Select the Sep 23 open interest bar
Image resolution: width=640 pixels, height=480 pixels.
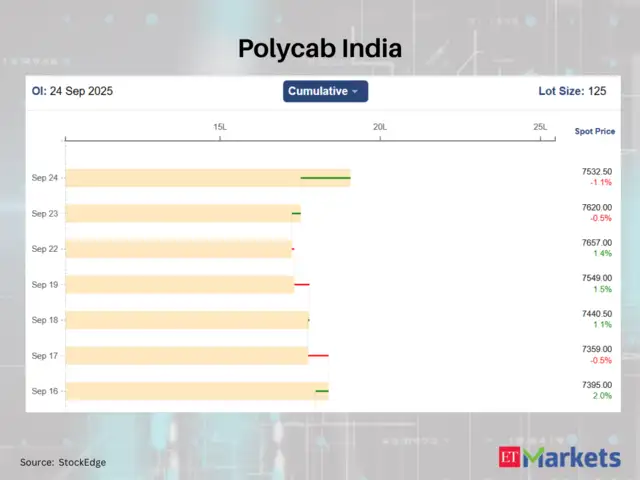(x=182, y=213)
